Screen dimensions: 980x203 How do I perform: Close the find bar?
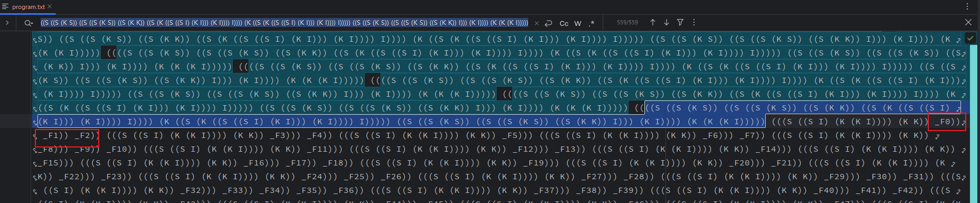coord(968,22)
